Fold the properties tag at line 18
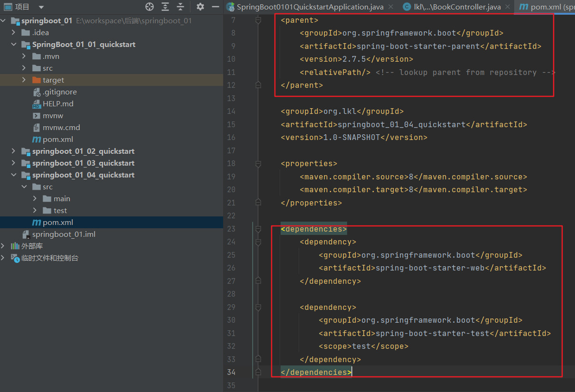Screen dimensions: 575x392 (x=258, y=164)
